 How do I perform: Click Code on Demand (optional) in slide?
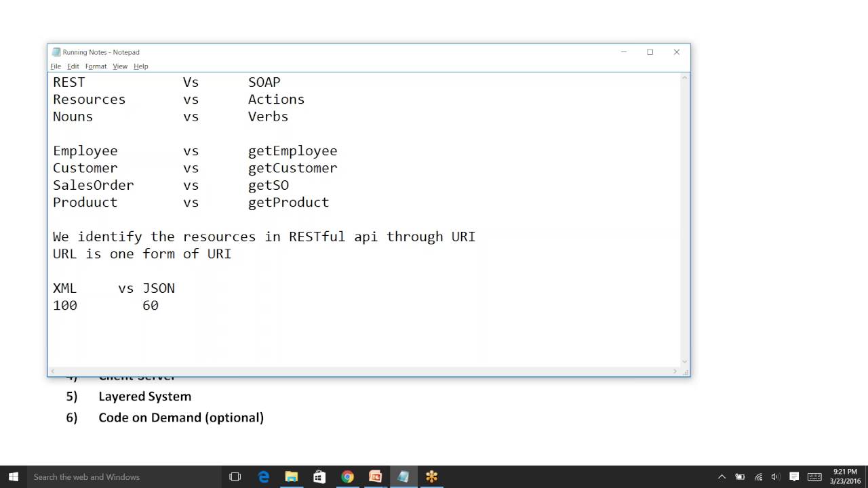click(x=181, y=418)
